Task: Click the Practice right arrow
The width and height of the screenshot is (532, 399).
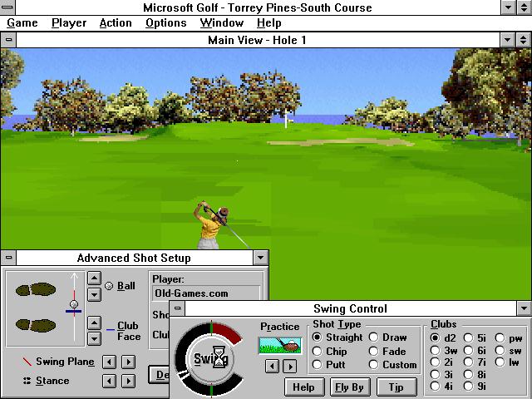Action: coord(290,367)
